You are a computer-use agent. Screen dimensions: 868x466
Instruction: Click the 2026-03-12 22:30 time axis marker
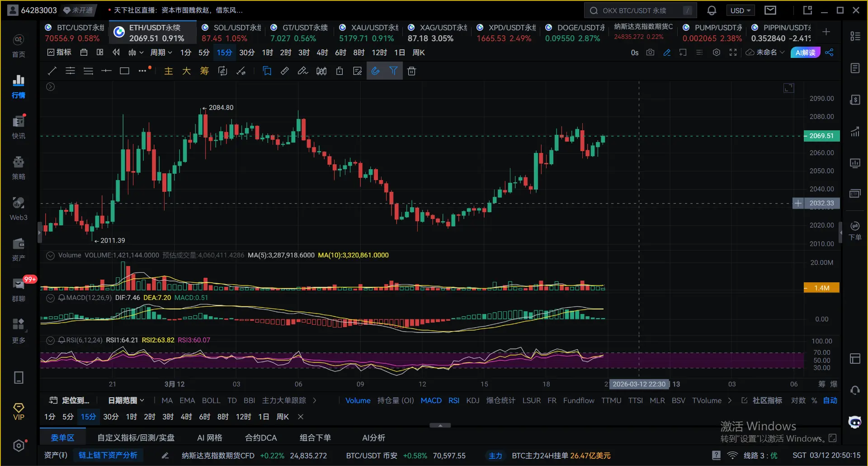click(639, 384)
